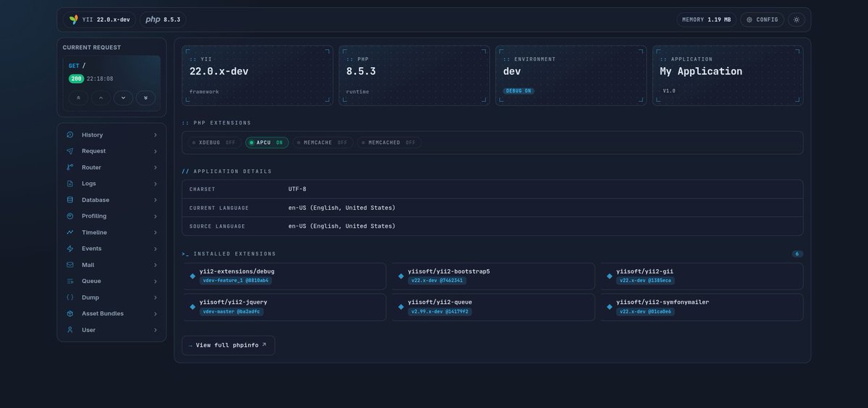Click the yiisoft/yii2-queue version tag v2.99.x-dev
This screenshot has height=408, width=868.
[440, 312]
